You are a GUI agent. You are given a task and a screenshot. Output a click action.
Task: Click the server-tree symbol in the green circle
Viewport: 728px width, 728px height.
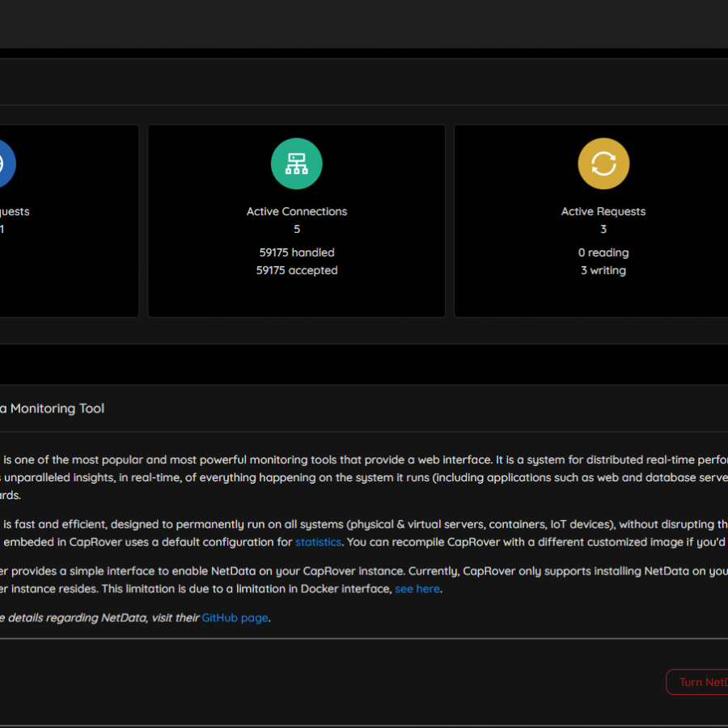(296, 163)
